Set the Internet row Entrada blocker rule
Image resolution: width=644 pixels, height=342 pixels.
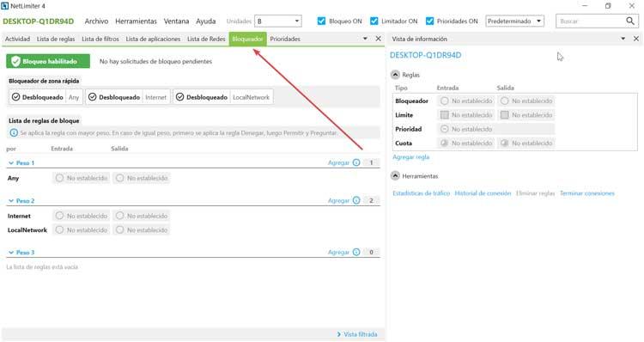coord(82,216)
